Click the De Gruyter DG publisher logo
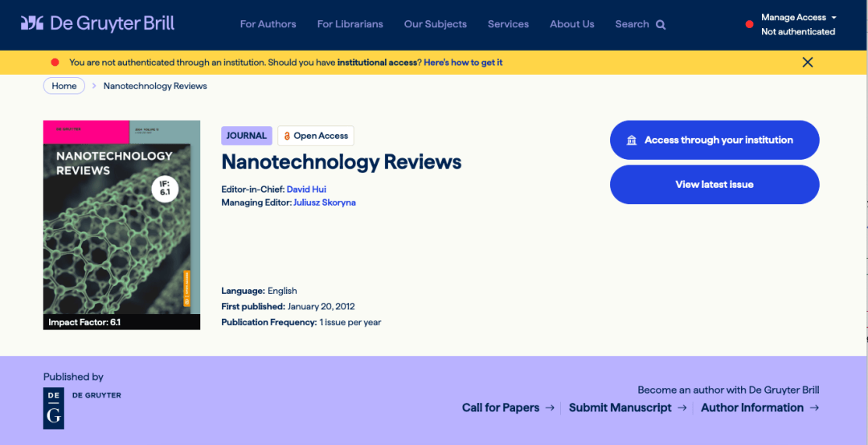868x445 pixels. tap(54, 409)
